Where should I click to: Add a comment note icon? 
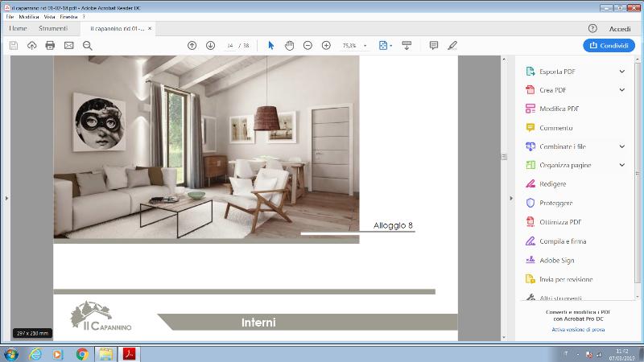434,46
